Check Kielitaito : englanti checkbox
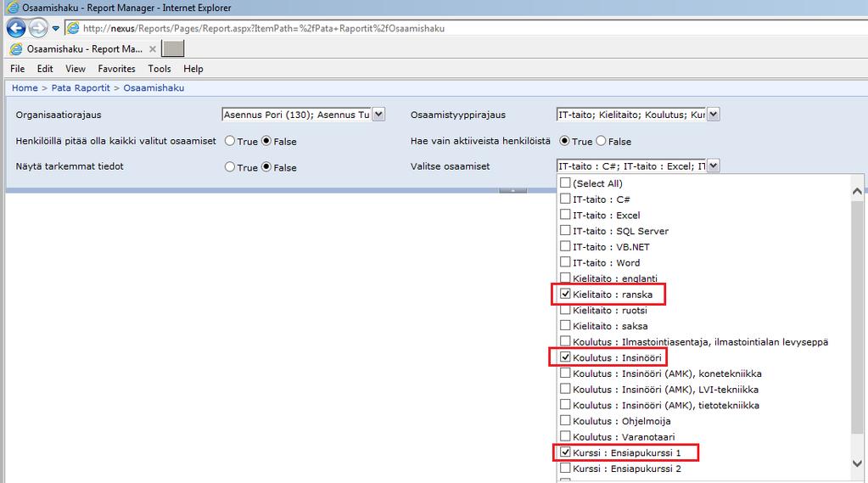Viewport: 868px width, 483px height. click(565, 278)
